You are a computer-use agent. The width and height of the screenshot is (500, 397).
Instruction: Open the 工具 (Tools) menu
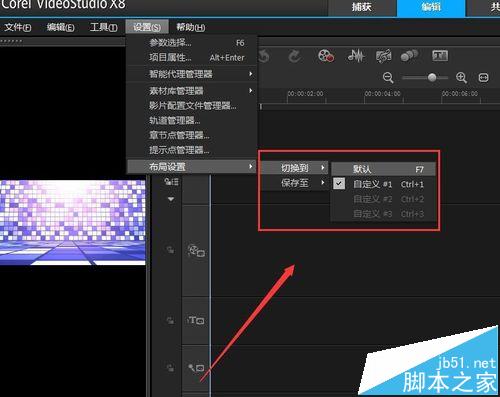[103, 27]
